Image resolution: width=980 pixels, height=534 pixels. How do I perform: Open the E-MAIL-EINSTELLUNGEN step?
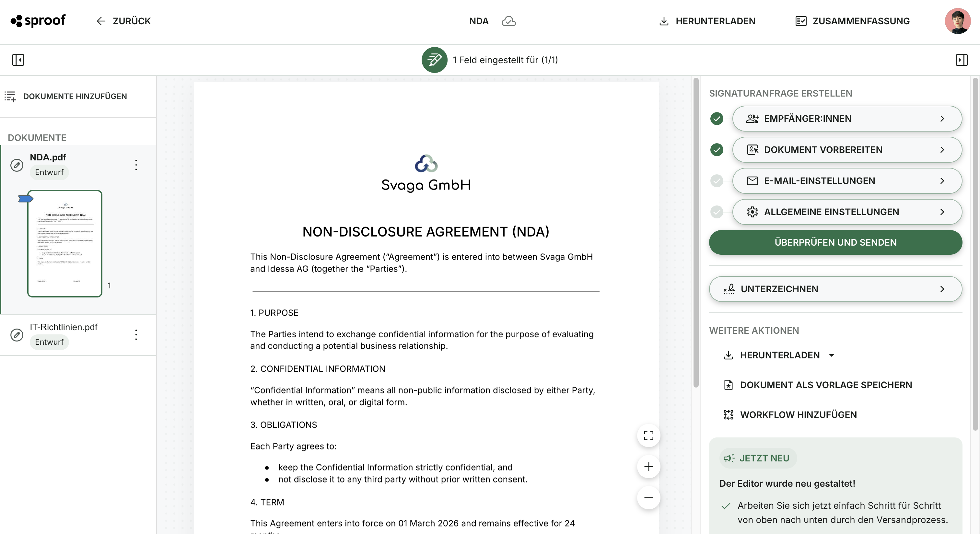click(847, 181)
